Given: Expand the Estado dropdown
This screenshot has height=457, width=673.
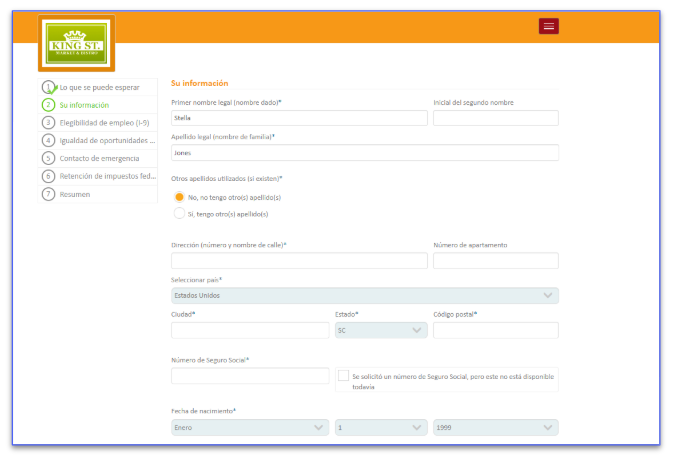Looking at the screenshot, I should (380, 330).
